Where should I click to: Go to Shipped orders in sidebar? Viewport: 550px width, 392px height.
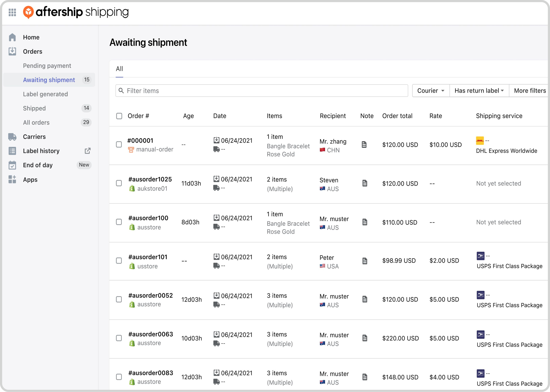[x=34, y=108]
